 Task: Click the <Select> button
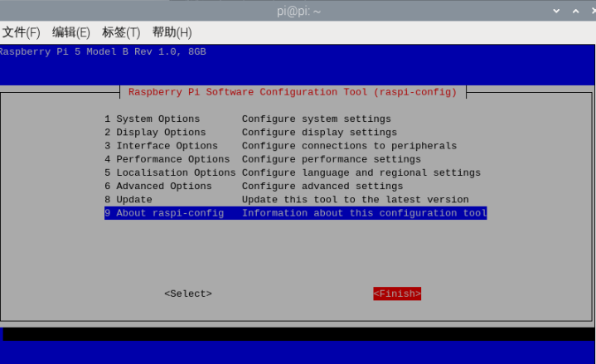188,294
